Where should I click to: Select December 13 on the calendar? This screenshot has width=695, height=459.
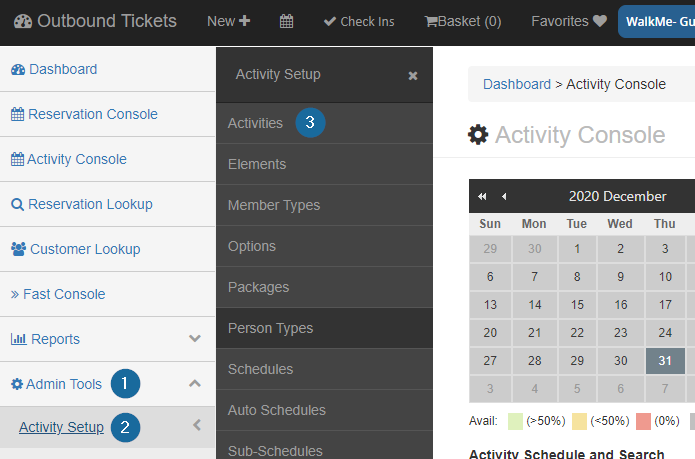coord(490,305)
